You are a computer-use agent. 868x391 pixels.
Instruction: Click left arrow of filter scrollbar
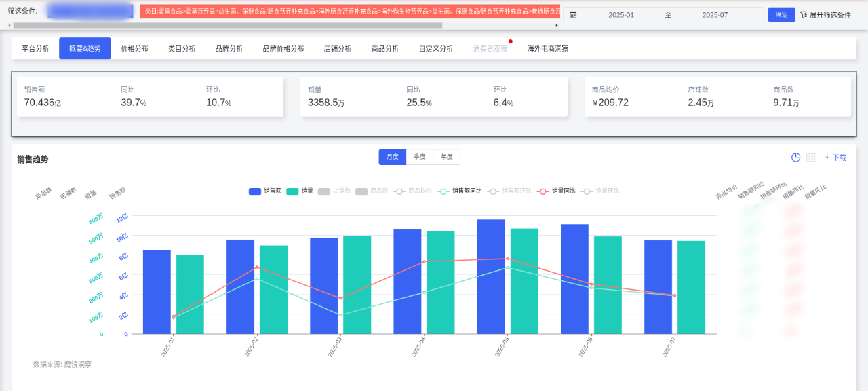point(9,25)
